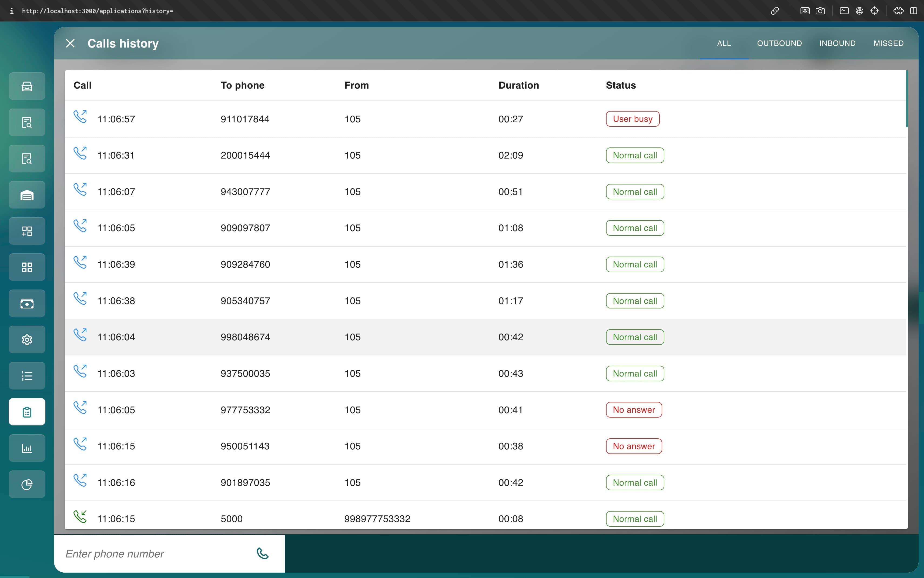This screenshot has width=924, height=578.
Task: Open the pie chart sidebar icon
Action: [27, 484]
